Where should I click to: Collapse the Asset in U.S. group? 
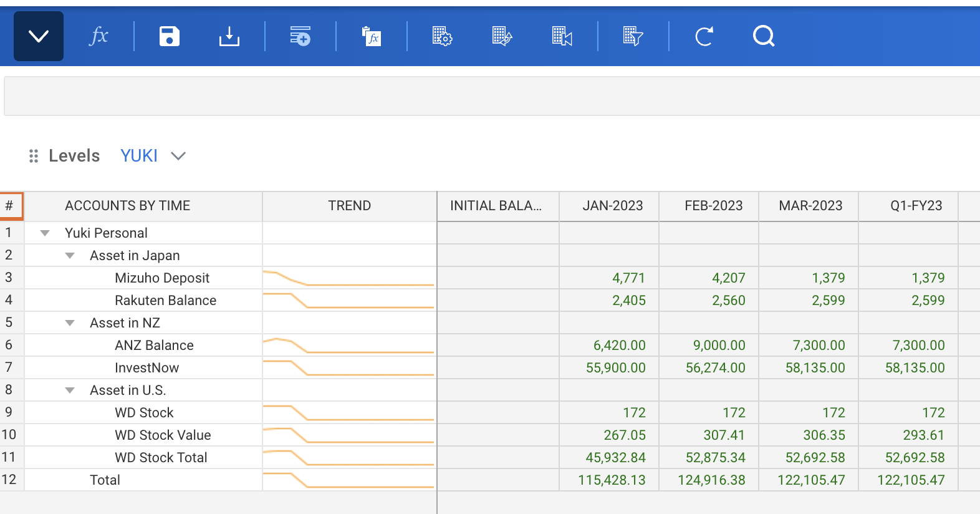70,390
